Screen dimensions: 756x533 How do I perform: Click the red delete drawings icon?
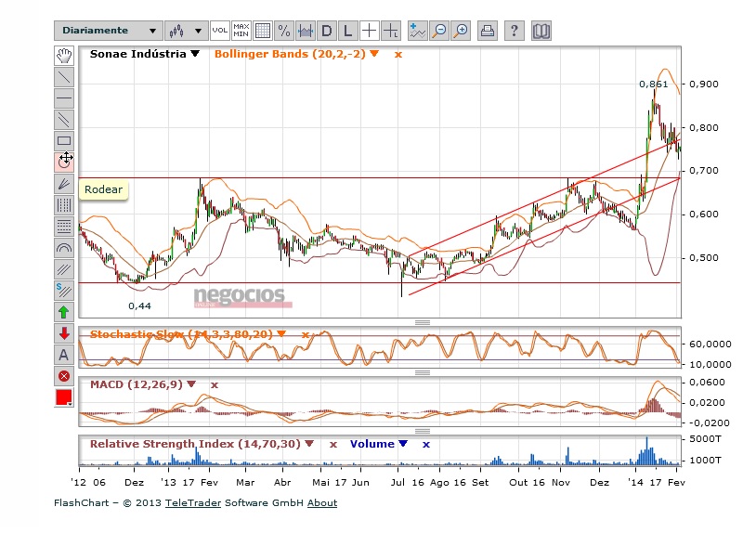(x=64, y=376)
